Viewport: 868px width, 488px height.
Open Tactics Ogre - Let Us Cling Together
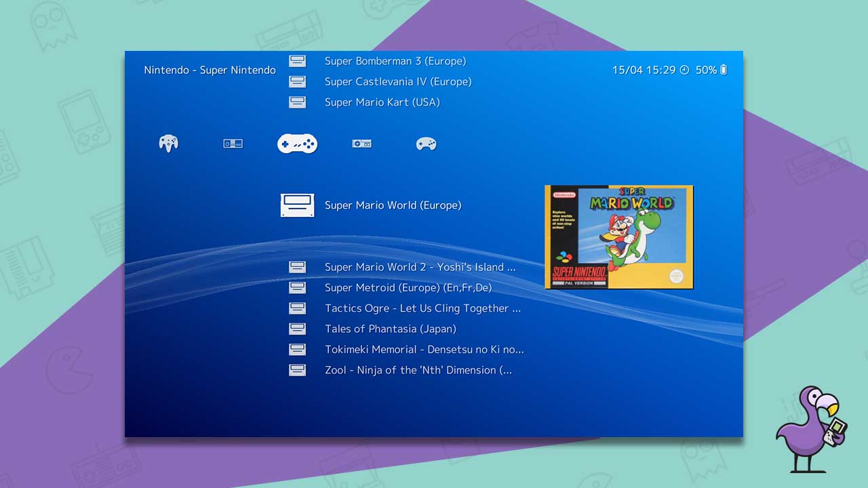coord(422,308)
